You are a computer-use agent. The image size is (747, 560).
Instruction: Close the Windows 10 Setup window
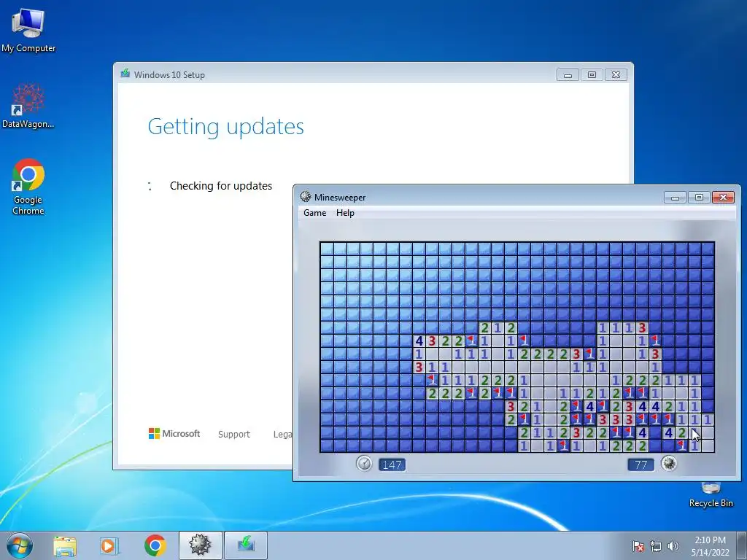tap(616, 75)
